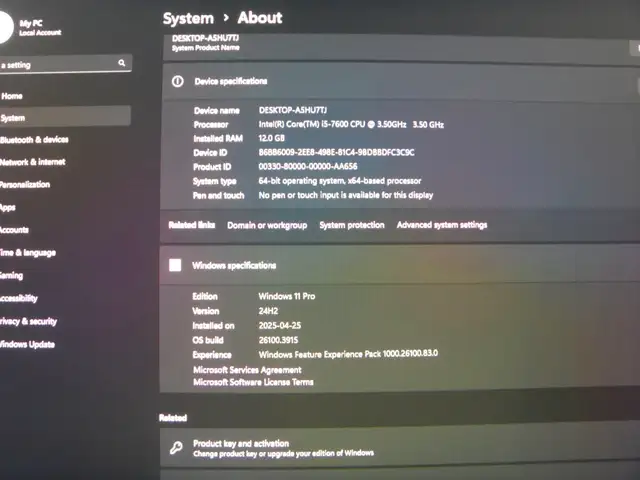This screenshot has width=640, height=480.
Task: Open Gaming settings
Action: click(11, 276)
